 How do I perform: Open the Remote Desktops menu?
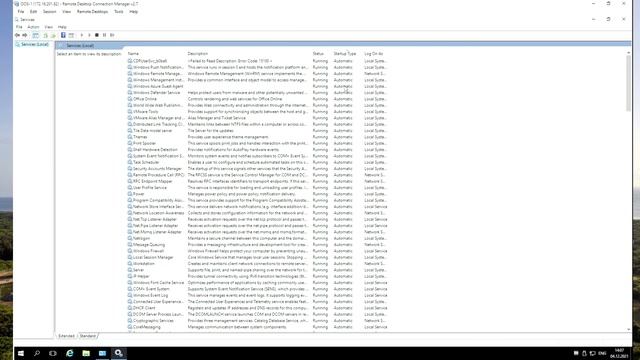point(93,12)
